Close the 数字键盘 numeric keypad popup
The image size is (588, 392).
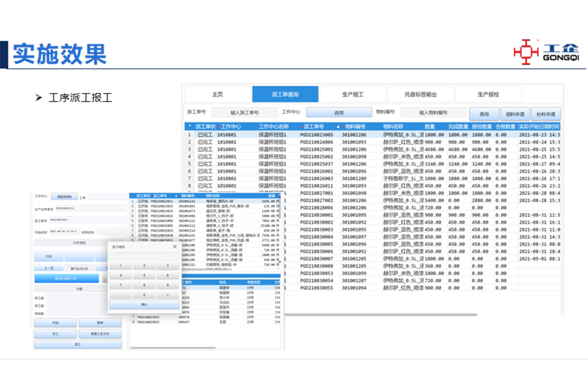174,247
